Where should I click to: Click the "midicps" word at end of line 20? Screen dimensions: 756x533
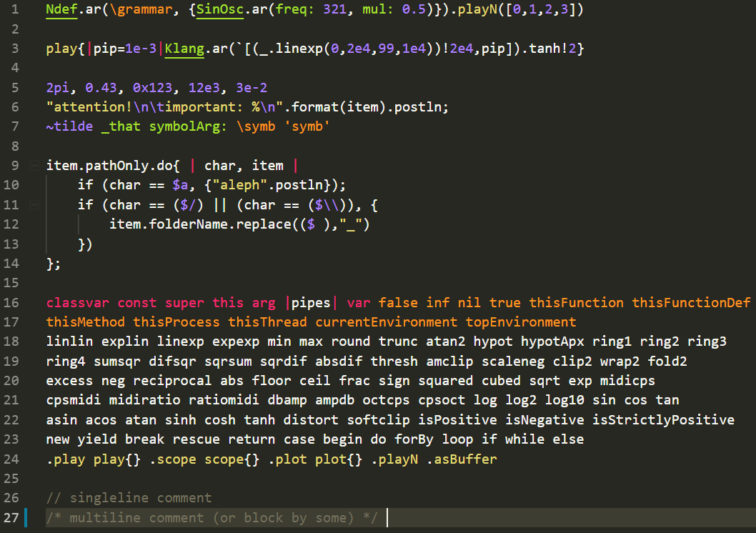click(x=627, y=381)
